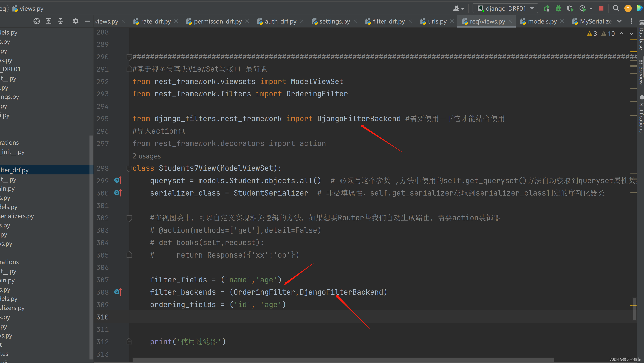Click ordering_fields on line 309
The height and width of the screenshot is (363, 644).
(x=183, y=304)
